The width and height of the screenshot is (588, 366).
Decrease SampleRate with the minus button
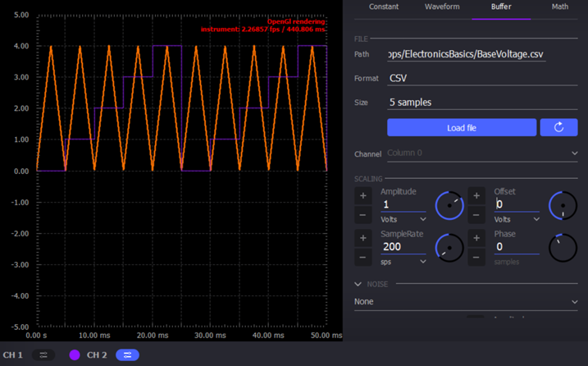tap(362, 258)
